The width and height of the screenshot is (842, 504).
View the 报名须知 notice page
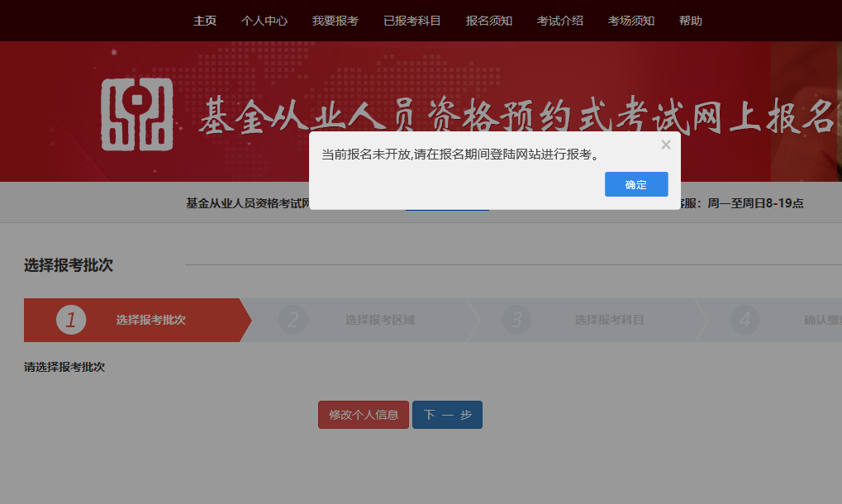[488, 21]
